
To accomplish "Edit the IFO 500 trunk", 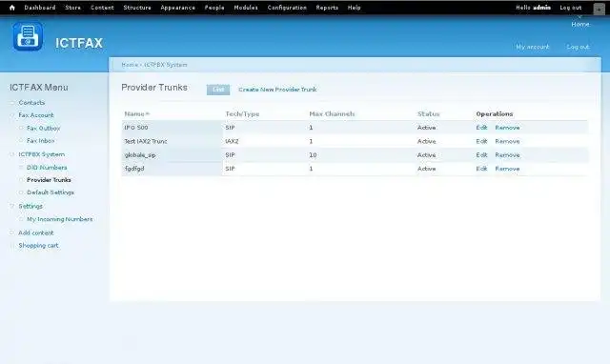I will pyautogui.click(x=481, y=128).
